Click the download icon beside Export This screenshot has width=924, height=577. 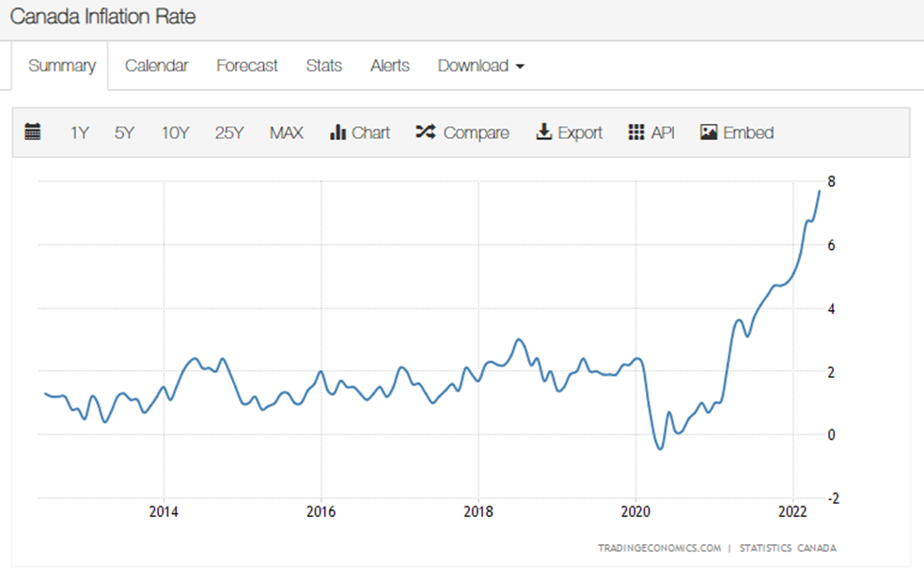tap(543, 132)
